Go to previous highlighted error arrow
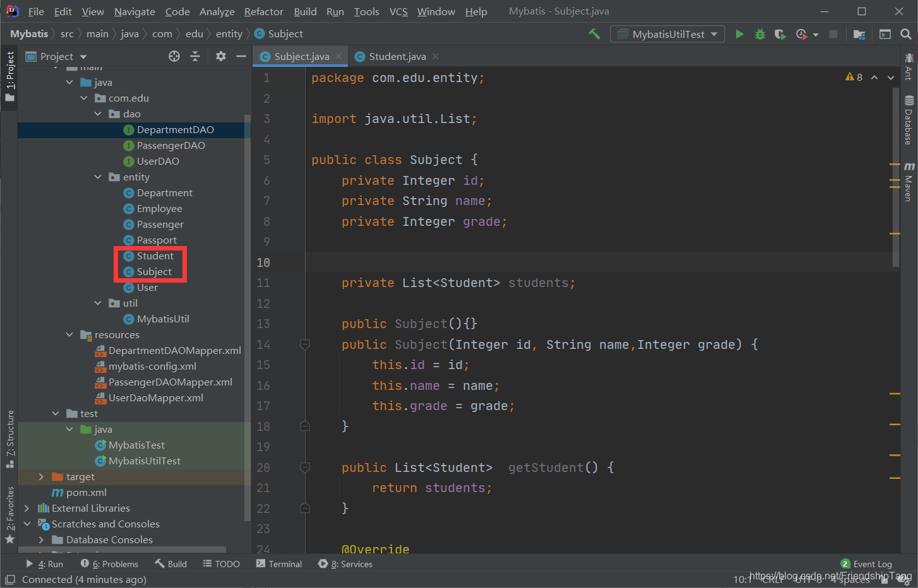 click(874, 77)
